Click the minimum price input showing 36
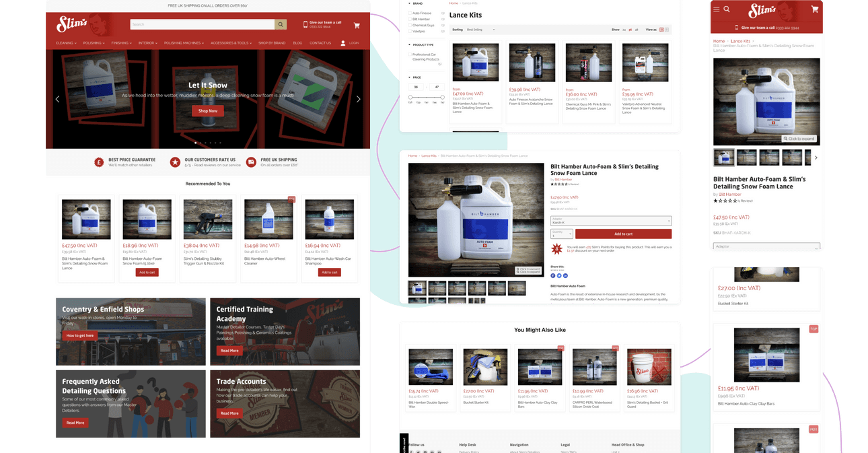Viewport: 868px width, 453px height. [x=416, y=87]
